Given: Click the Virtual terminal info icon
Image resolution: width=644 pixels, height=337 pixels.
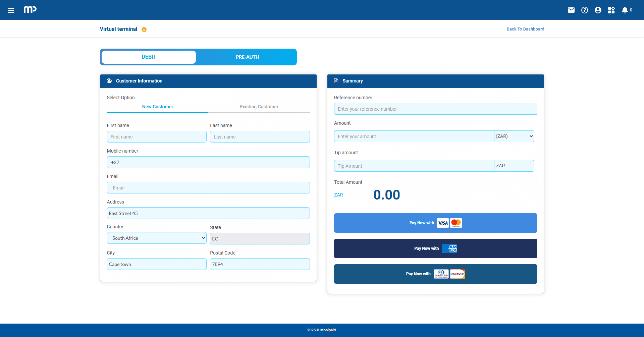Looking at the screenshot, I should pyautogui.click(x=144, y=30).
